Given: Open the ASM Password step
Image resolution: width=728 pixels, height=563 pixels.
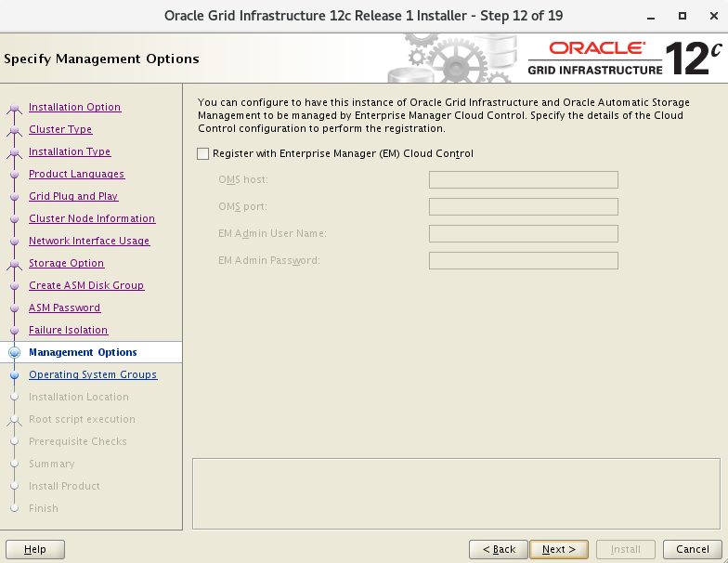Looking at the screenshot, I should point(65,308).
